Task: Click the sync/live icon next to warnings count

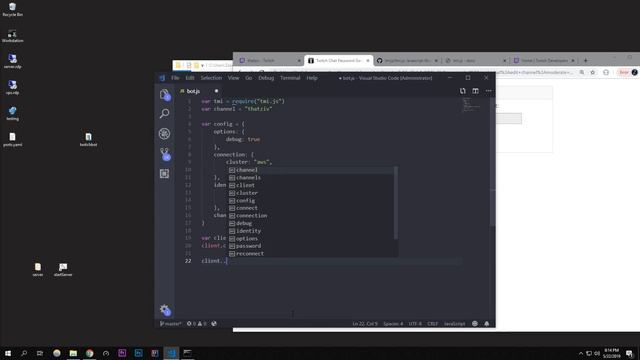Action: coord(214,324)
